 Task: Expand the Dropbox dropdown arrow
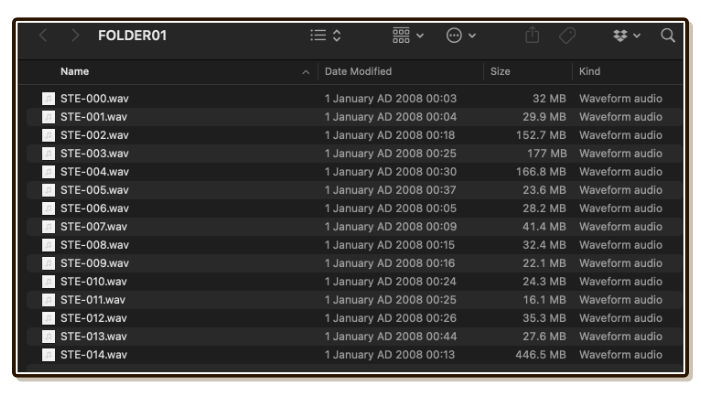pyautogui.click(x=637, y=36)
